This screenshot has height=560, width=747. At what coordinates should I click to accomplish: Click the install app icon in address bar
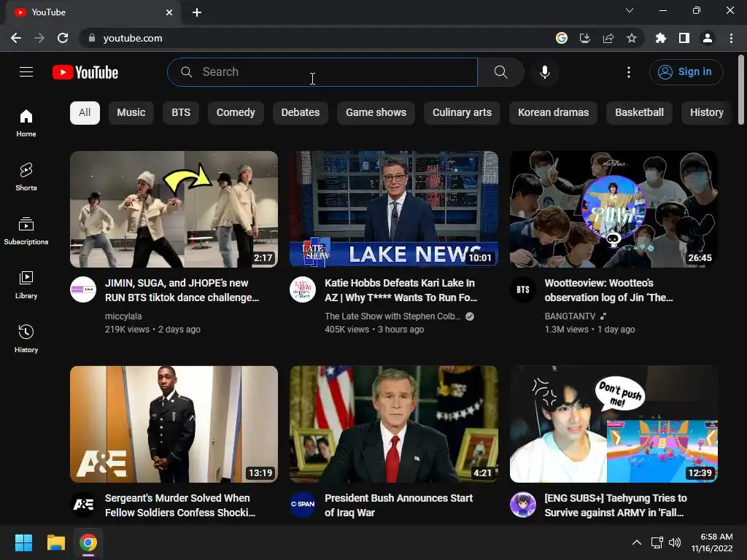585,38
